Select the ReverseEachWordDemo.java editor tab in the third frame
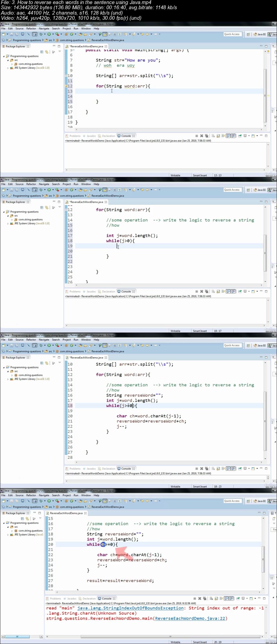The height and width of the screenshot is (644, 277). 86,357
